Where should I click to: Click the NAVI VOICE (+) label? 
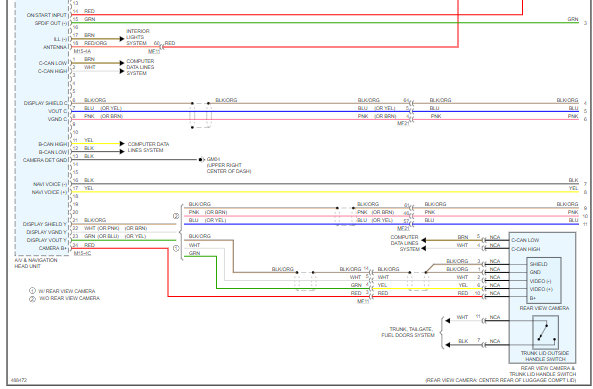[x=49, y=192]
